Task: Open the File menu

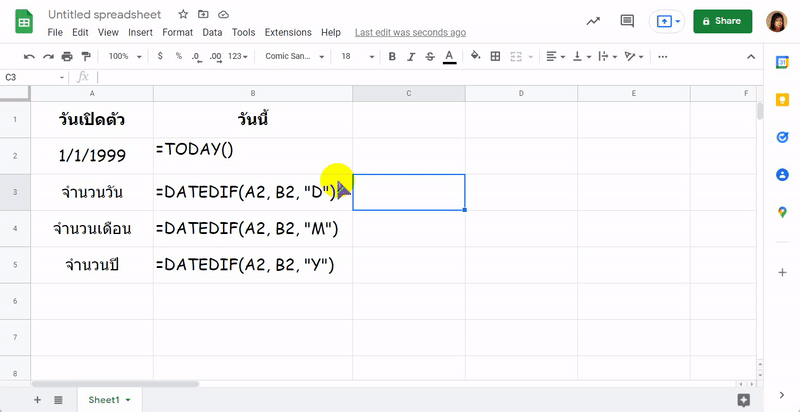Action: coord(55,32)
